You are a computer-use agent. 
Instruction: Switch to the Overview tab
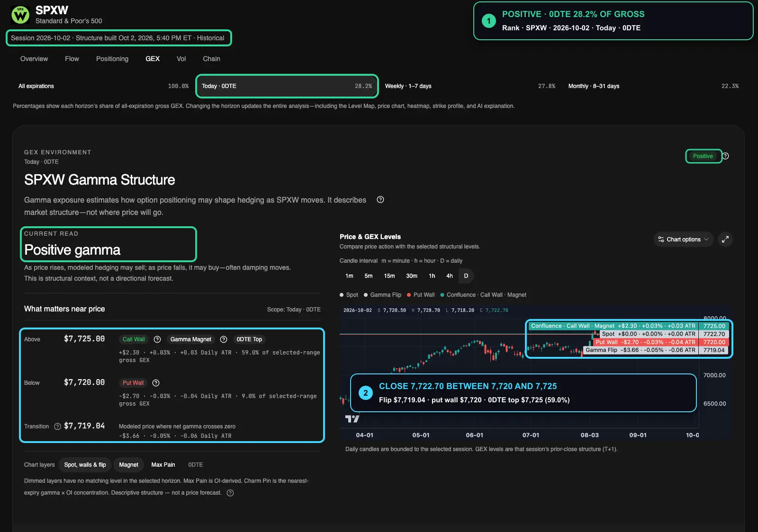pos(34,59)
